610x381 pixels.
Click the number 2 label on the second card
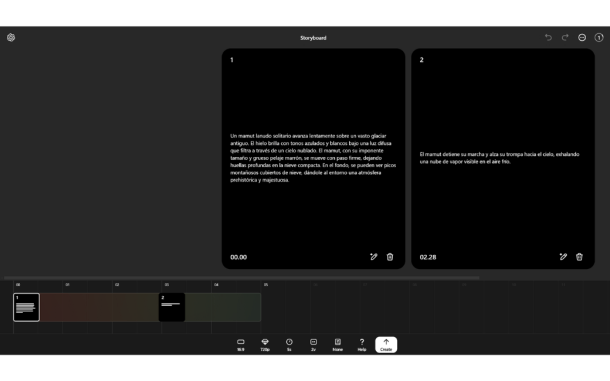pos(421,60)
